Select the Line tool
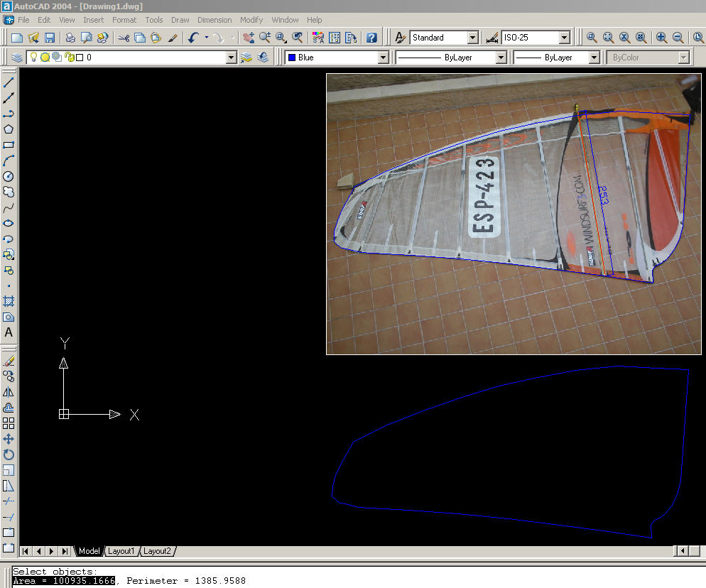This screenshot has width=706, height=588. (x=8, y=83)
